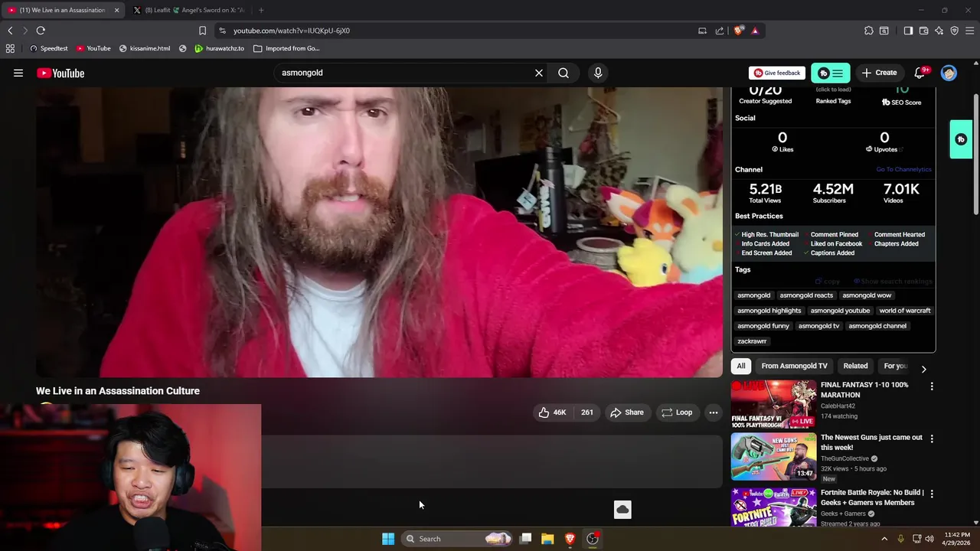Open a new browser tab
This screenshot has width=980, height=551.
point(261,10)
